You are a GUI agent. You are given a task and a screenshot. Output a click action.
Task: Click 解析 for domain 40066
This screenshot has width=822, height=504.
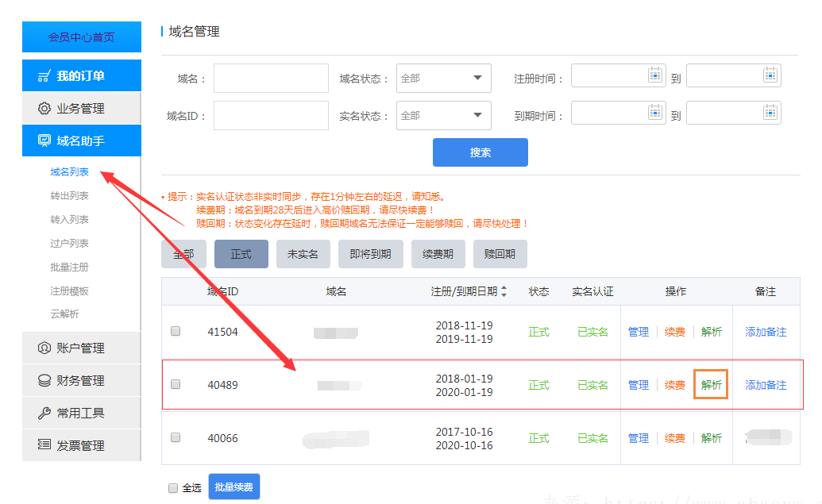712,438
